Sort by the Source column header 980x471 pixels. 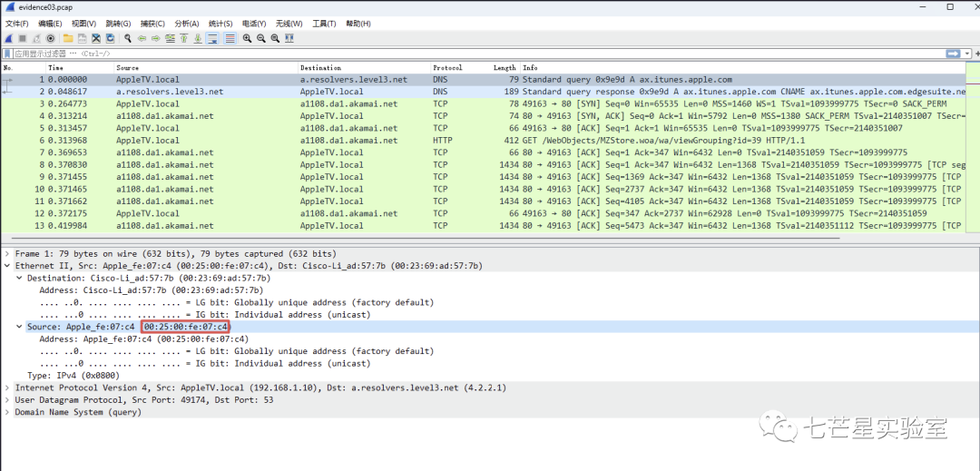click(x=206, y=67)
